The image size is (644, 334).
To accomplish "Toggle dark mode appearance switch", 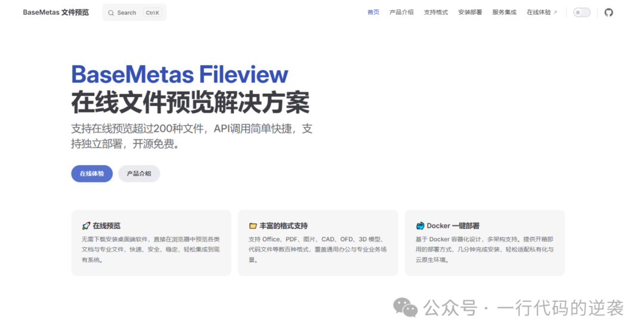I will click(x=581, y=13).
